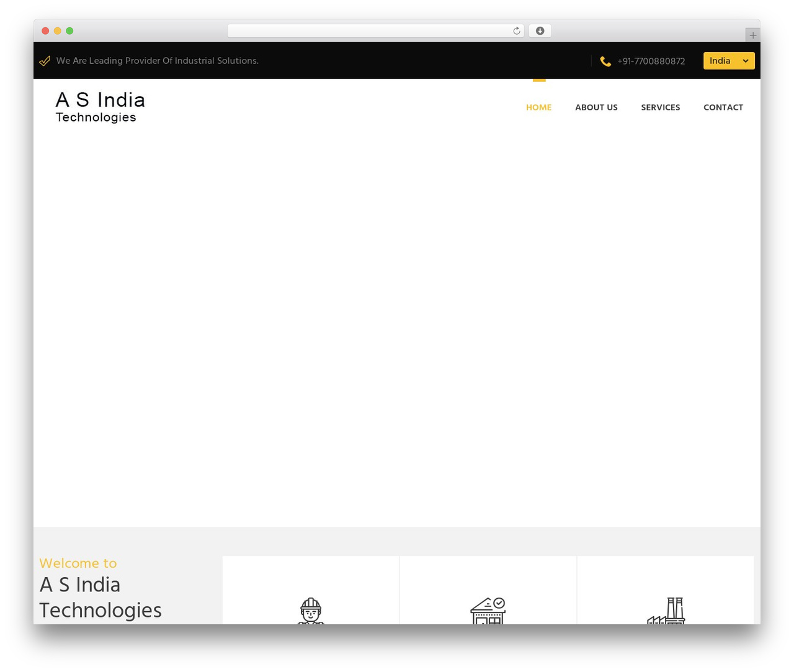Click the 'We Are Leading Provider' tagline
This screenshot has width=794, height=672.
click(x=157, y=61)
